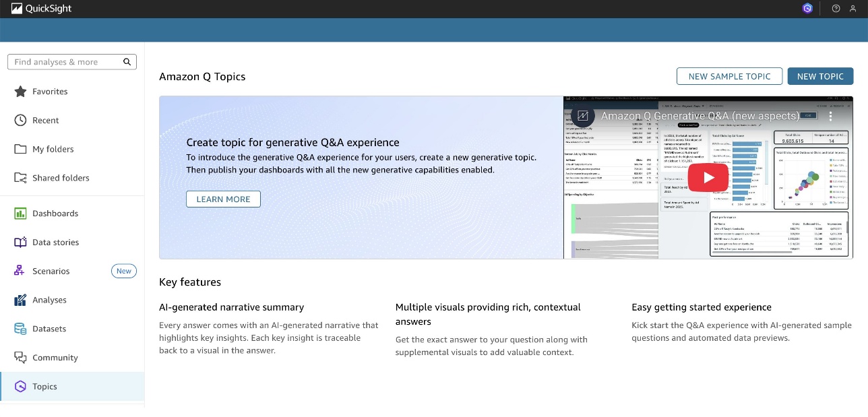
Task: Click the LEARN MORE button
Action: point(223,199)
